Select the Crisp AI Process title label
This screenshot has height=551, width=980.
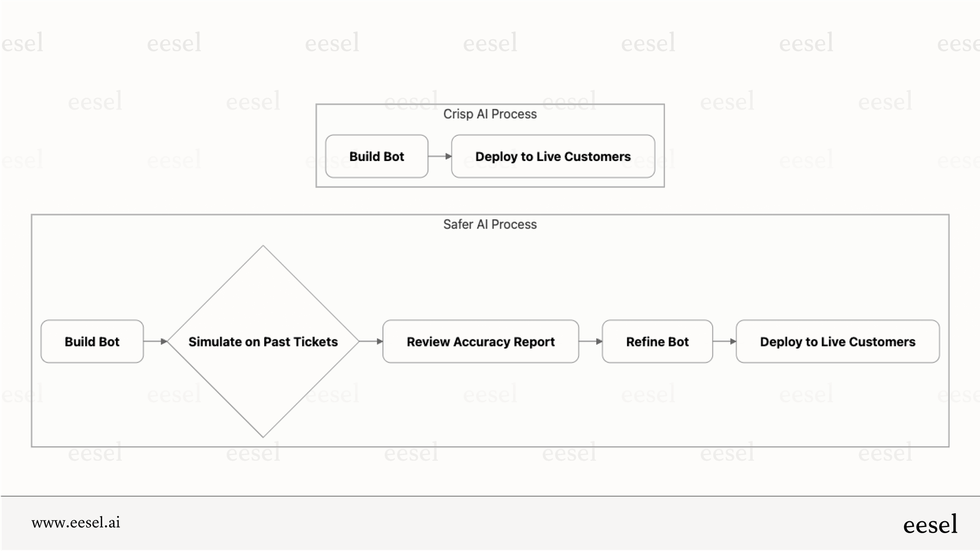[x=489, y=114]
